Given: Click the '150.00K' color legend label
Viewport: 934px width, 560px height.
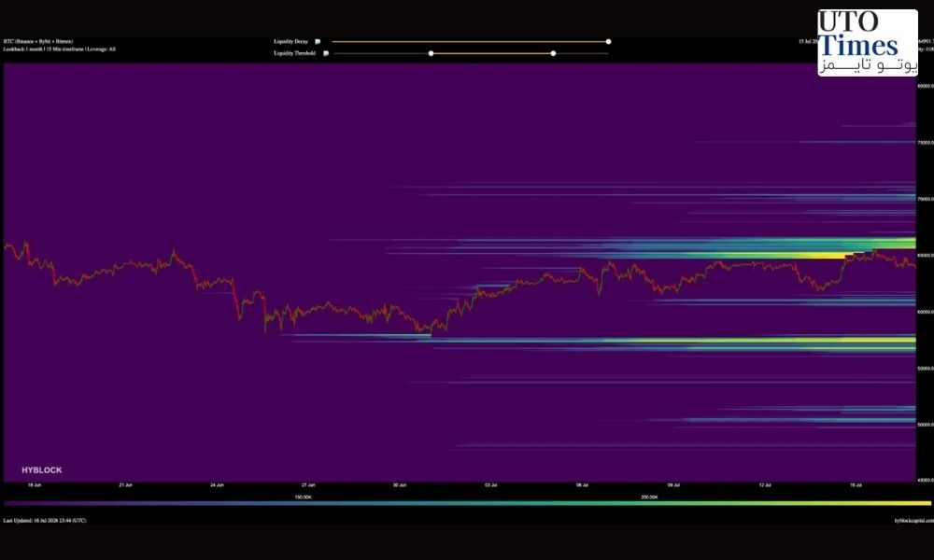Looking at the screenshot, I should click(304, 497).
